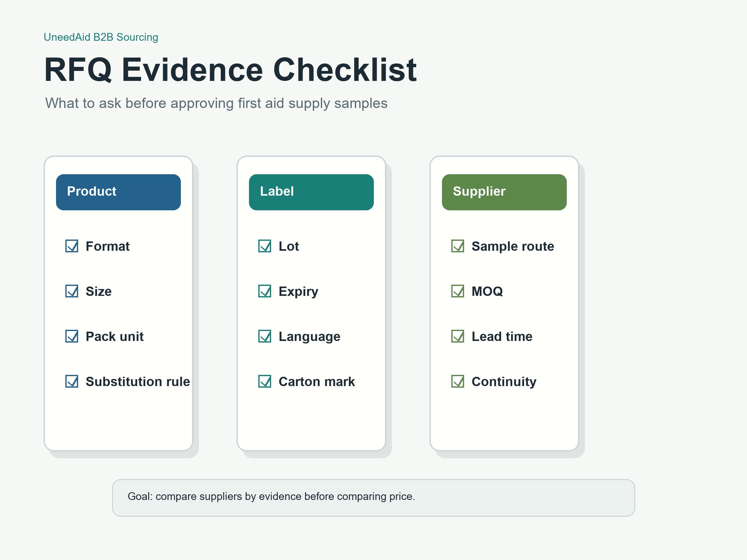This screenshot has height=560, width=747.
Task: Click the 'Continuity' label text
Action: tap(504, 382)
